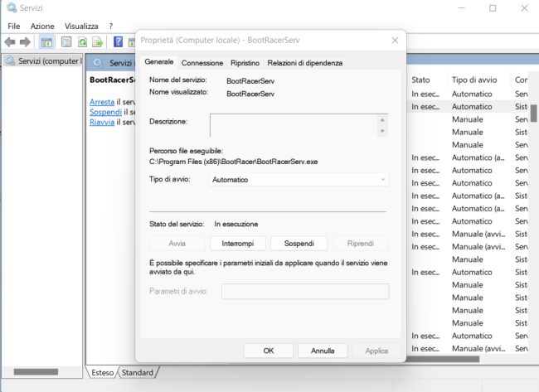The image size is (539, 392).
Task: Open the Azione menu
Action: [x=42, y=26]
